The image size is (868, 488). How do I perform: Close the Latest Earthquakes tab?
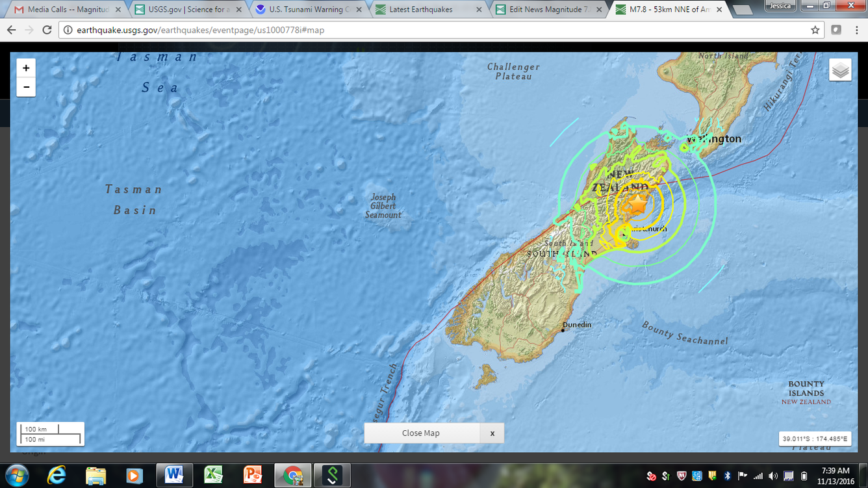(x=479, y=10)
